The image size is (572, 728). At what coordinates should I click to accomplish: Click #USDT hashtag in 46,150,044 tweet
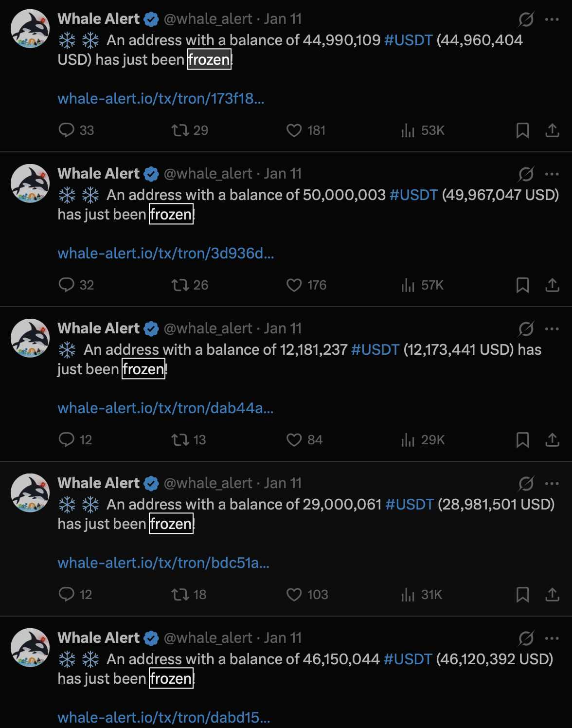[x=408, y=659]
